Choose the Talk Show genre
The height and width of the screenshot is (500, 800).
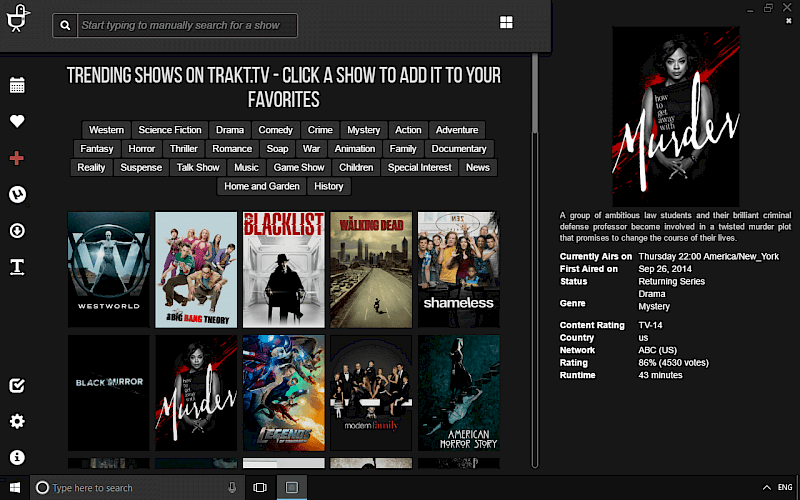click(x=198, y=168)
